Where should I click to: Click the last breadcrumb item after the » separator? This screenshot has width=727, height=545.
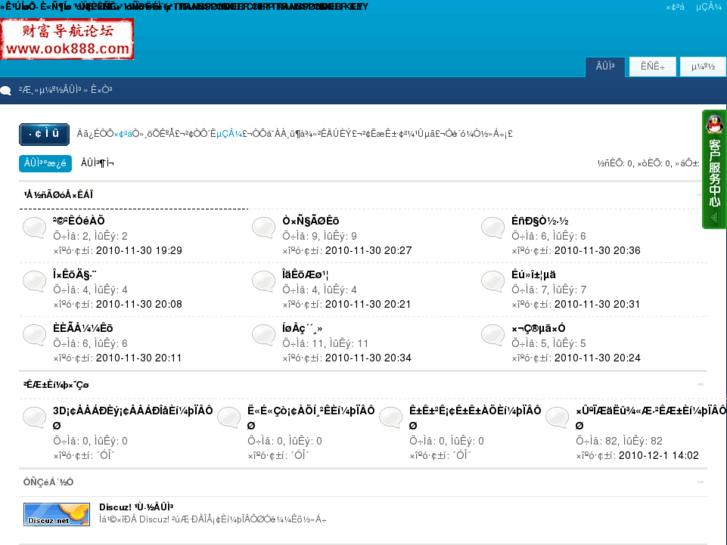(101, 90)
